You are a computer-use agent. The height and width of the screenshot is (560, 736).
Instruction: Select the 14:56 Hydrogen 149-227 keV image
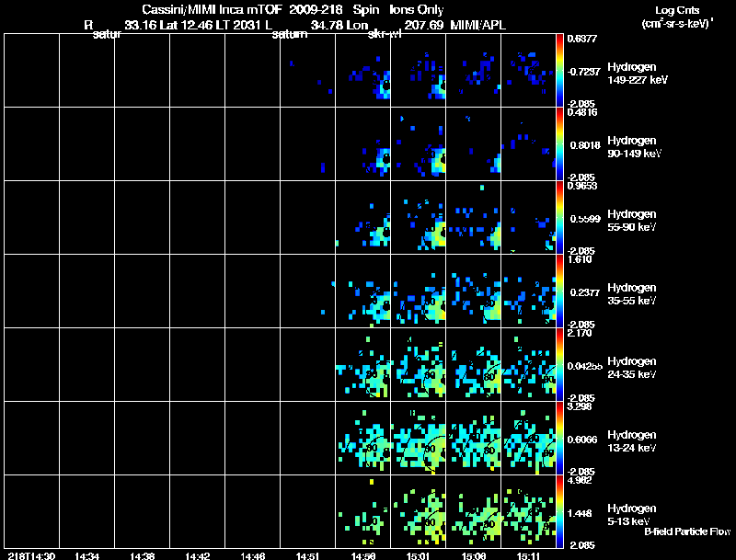[x=362, y=71]
